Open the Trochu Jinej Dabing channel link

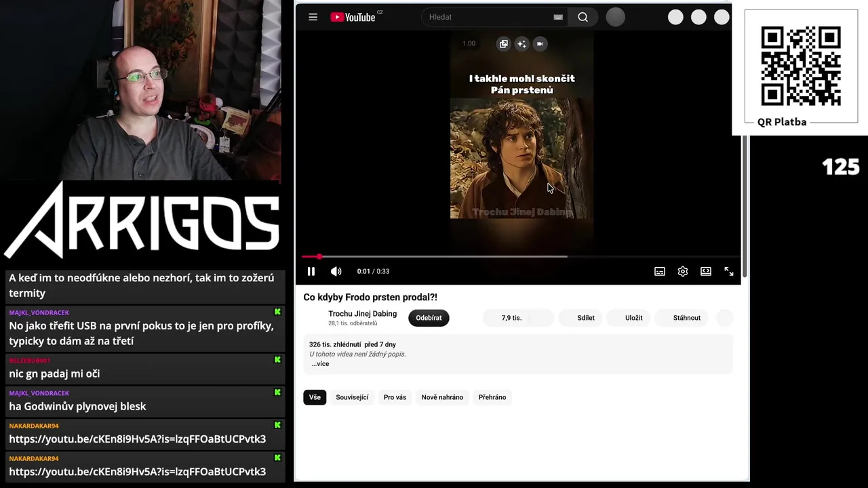coord(362,314)
